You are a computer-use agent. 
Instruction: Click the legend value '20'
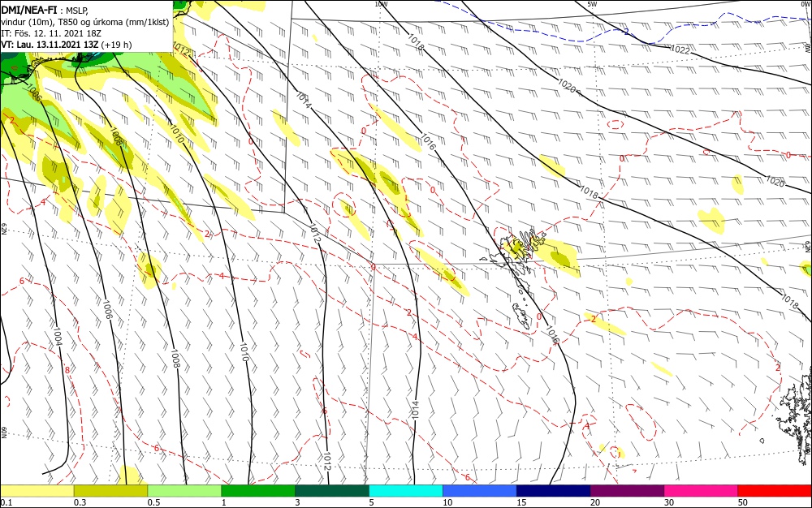(x=595, y=502)
